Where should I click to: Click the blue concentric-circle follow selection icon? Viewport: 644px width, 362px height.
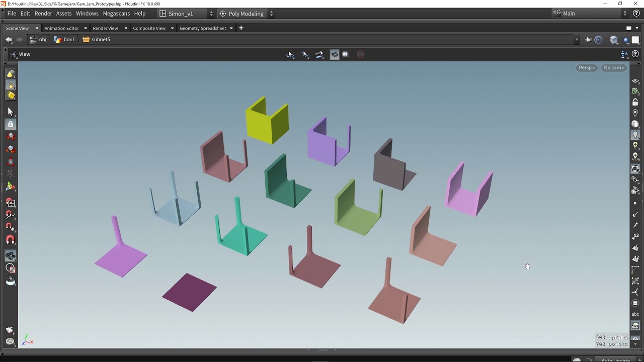(598, 40)
